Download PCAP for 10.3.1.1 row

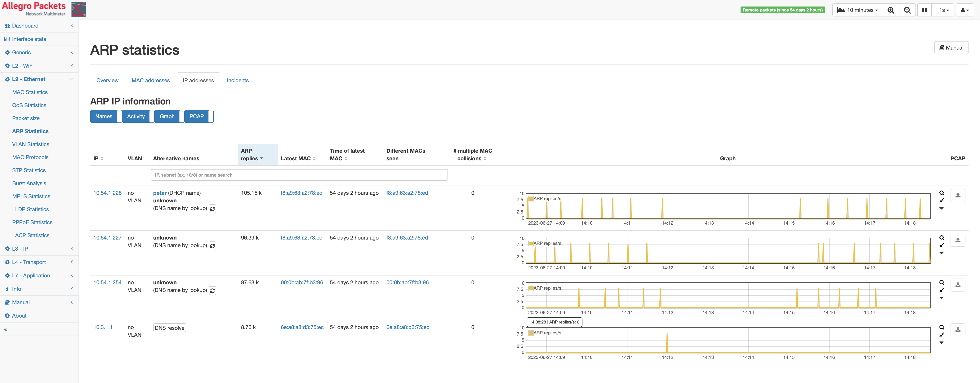[x=958, y=330]
